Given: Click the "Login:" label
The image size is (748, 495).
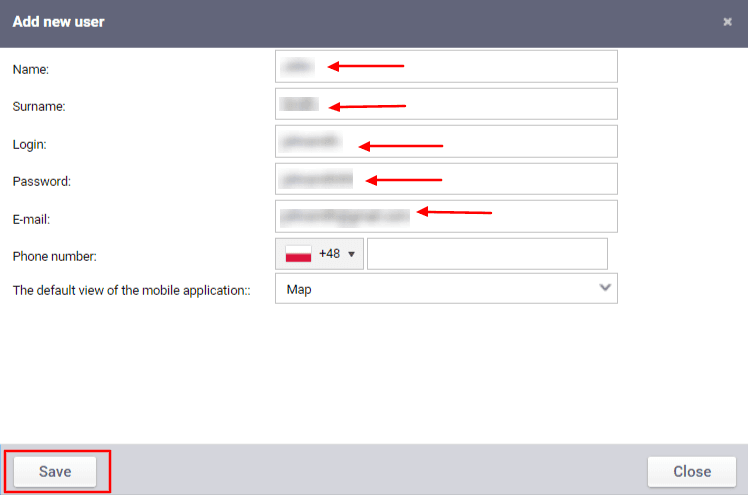Looking at the screenshot, I should pyautogui.click(x=30, y=144).
